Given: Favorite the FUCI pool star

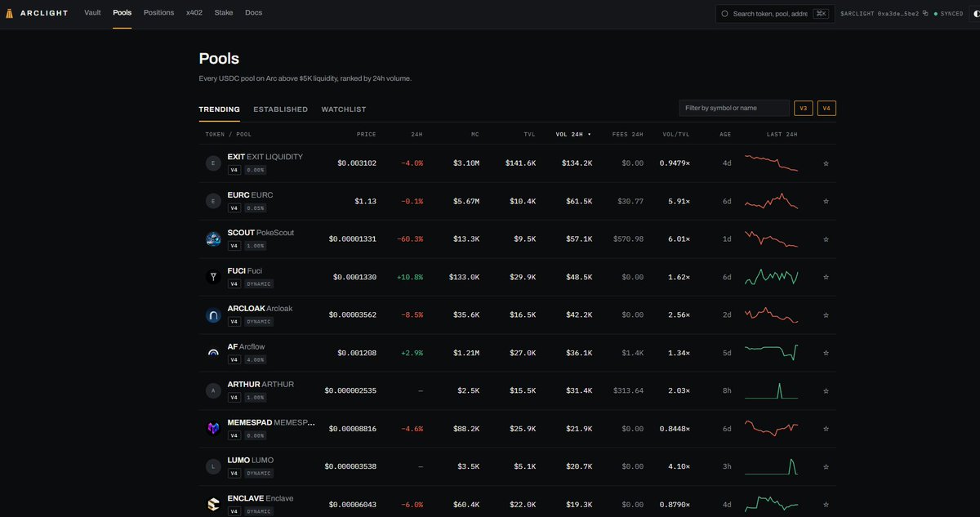Looking at the screenshot, I should [x=826, y=277].
